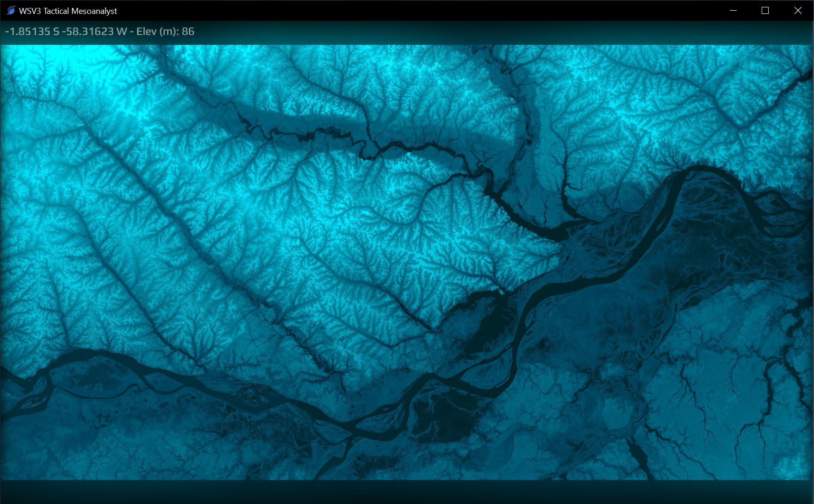Click the WSV3 app icon in title bar
This screenshot has height=504, width=814.
pyautogui.click(x=11, y=10)
